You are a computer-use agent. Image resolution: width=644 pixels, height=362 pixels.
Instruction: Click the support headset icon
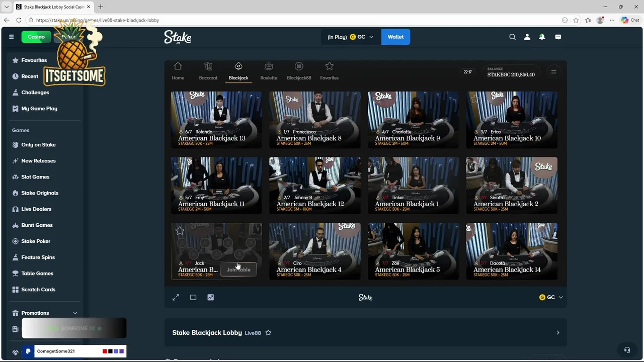coord(627,350)
